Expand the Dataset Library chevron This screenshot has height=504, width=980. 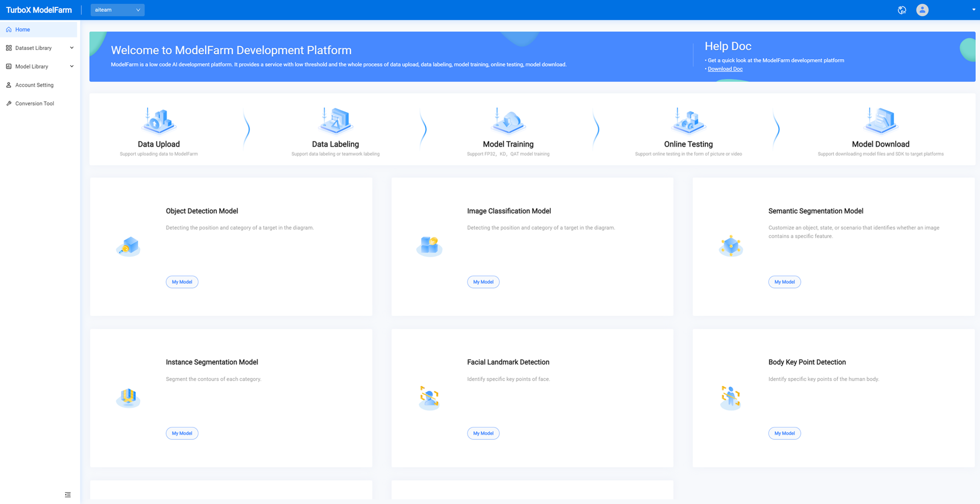point(72,48)
